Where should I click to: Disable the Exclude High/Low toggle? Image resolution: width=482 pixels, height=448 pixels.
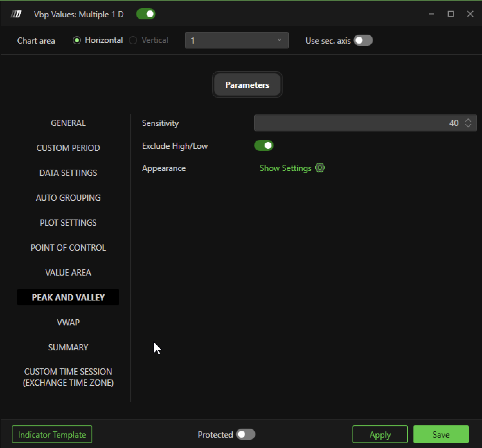[264, 146]
